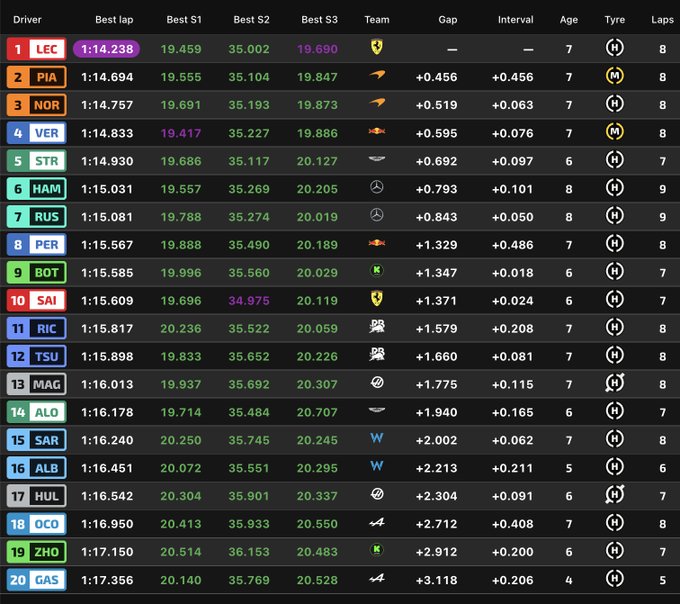680x604 pixels.
Task: Click the Alpine logo in GAS's row
Action: pos(376,578)
